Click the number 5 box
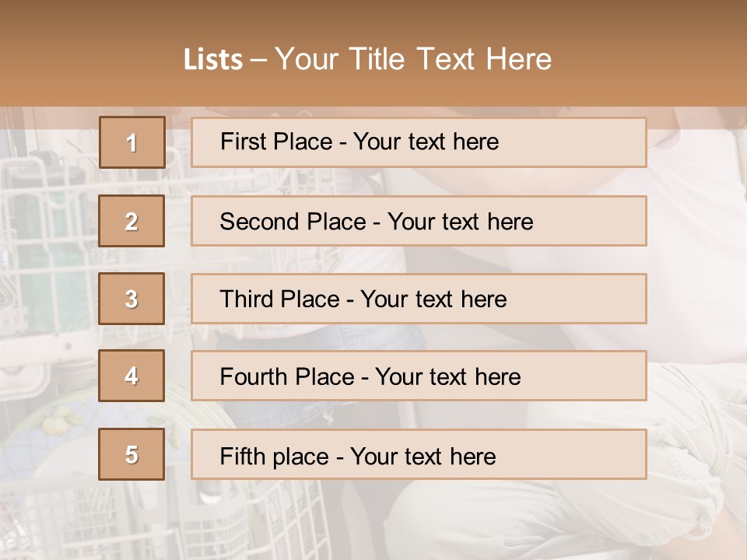This screenshot has height=560, width=747. tap(132, 454)
